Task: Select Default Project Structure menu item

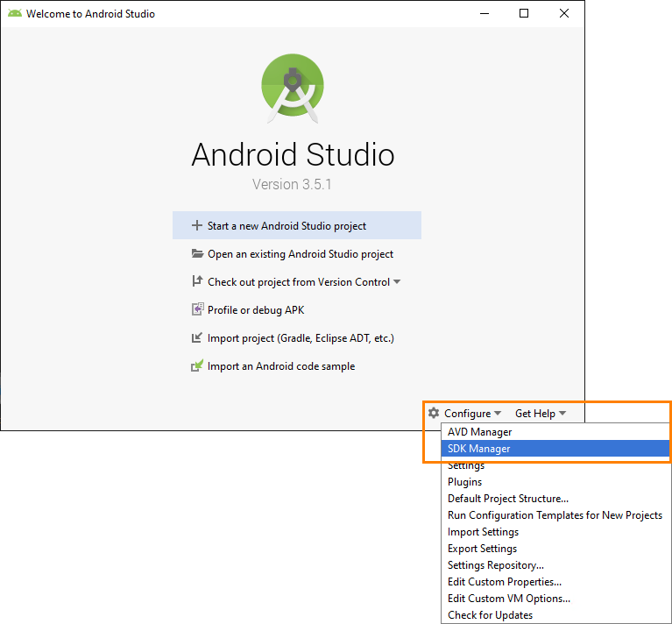Action: click(507, 499)
